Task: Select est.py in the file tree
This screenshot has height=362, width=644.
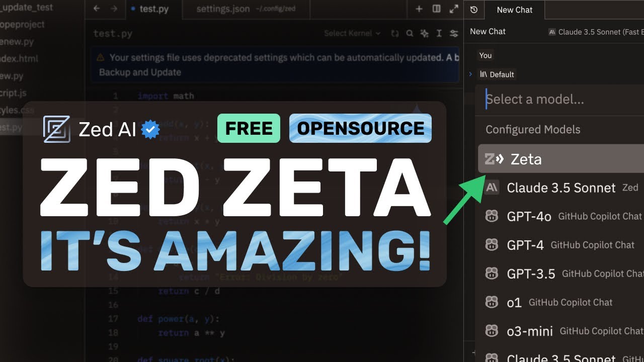Action: pos(11,127)
